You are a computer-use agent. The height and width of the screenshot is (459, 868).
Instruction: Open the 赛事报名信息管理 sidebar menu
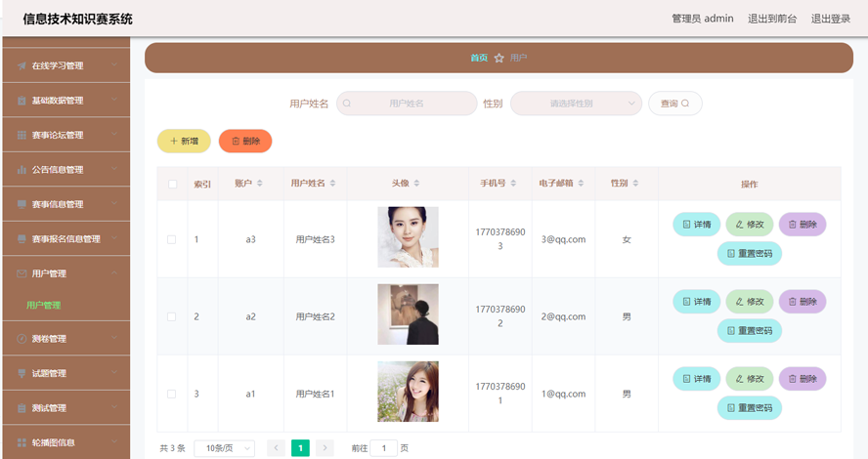[x=66, y=239]
